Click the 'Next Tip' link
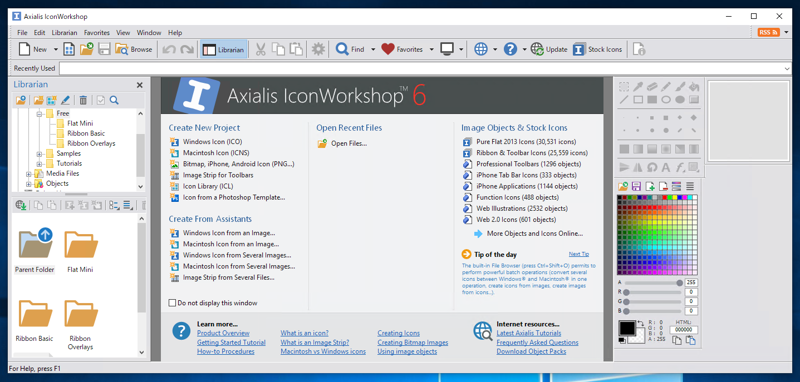 coord(579,254)
